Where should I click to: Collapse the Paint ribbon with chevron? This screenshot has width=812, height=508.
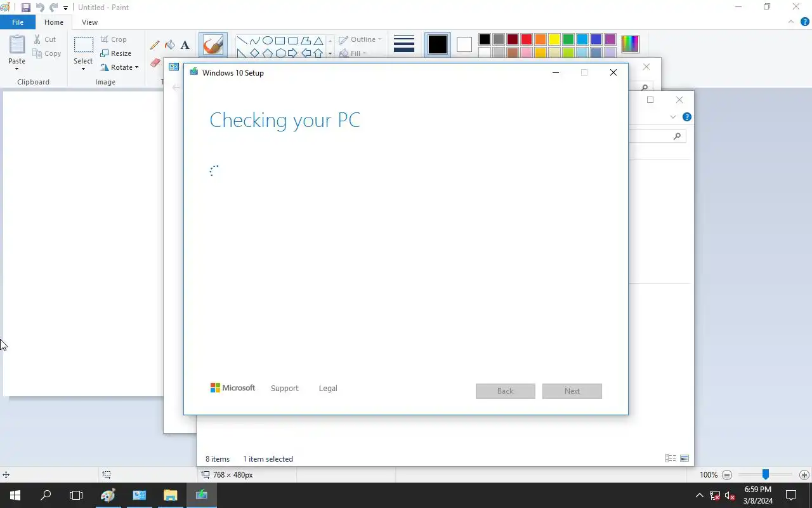[x=791, y=22]
